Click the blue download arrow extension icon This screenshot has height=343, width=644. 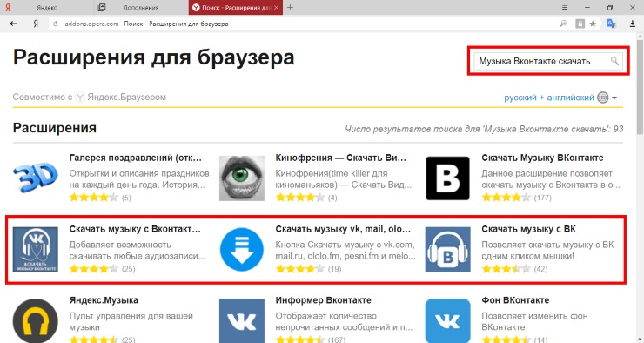[x=242, y=249]
